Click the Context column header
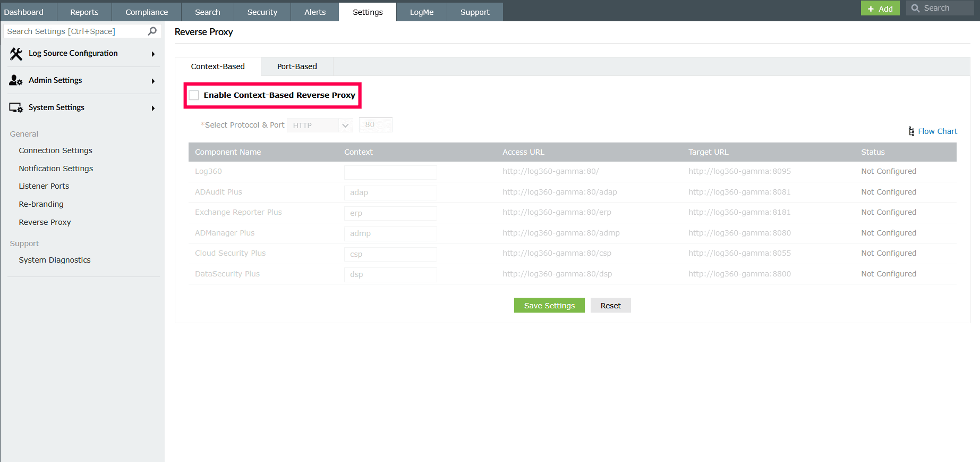Screen dimensions: 980x462 pyautogui.click(x=359, y=152)
